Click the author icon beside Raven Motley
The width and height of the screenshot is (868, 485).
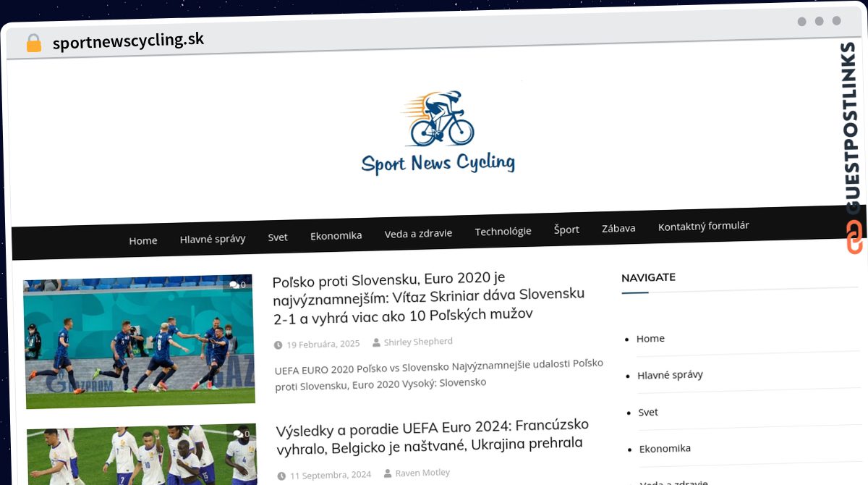pos(388,473)
